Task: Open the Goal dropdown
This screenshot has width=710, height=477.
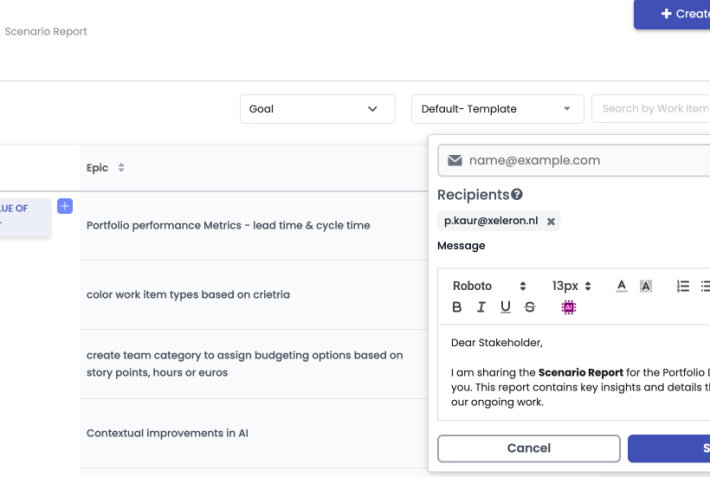Action: coord(317,109)
